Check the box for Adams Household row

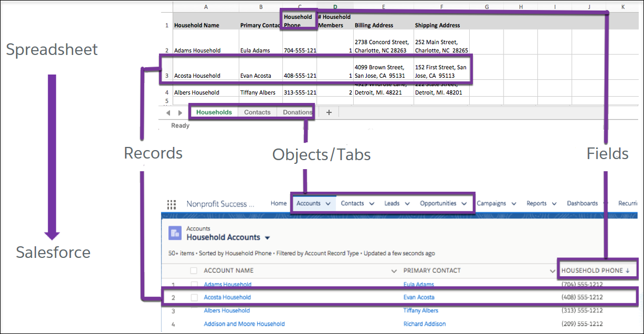tap(194, 284)
